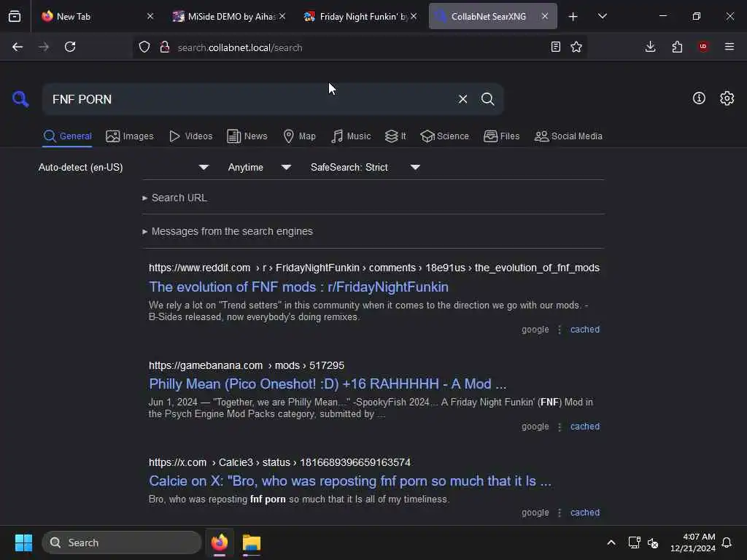Bookmark this page with star icon
747x560 pixels.
(x=576, y=47)
